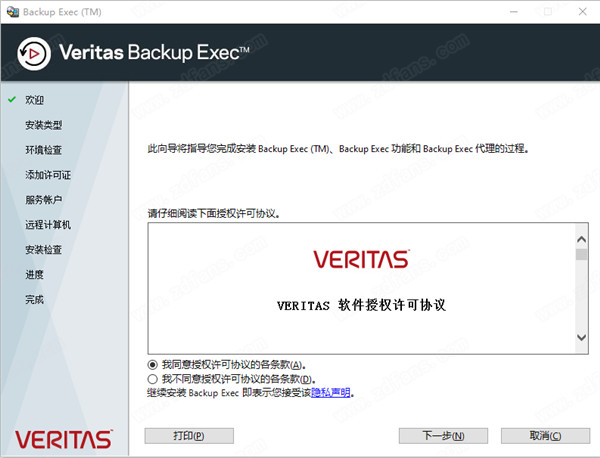This screenshot has width=600, height=458.
Task: Proceed with the 下一步(N) button
Action: click(x=443, y=436)
